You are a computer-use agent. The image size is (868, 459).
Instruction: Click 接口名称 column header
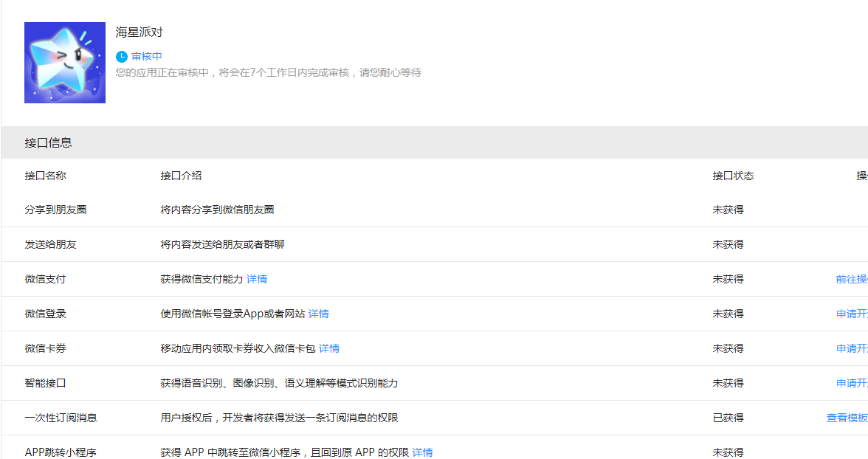point(46,176)
